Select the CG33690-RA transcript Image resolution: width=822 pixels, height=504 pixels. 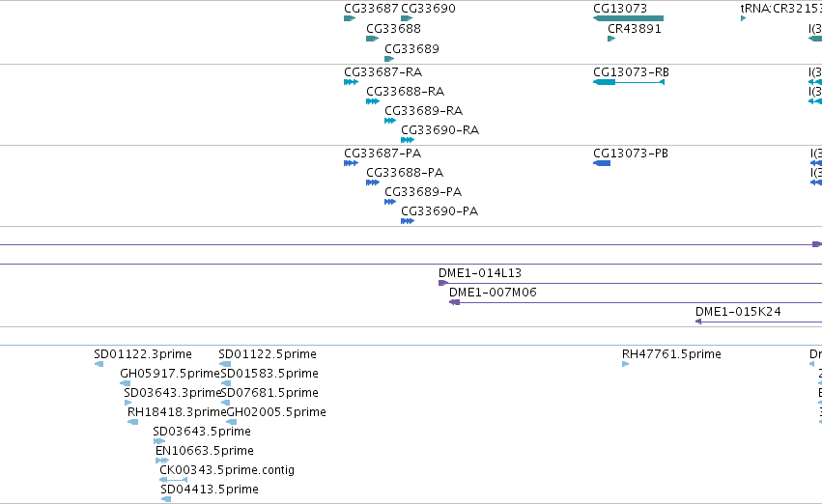click(x=408, y=140)
